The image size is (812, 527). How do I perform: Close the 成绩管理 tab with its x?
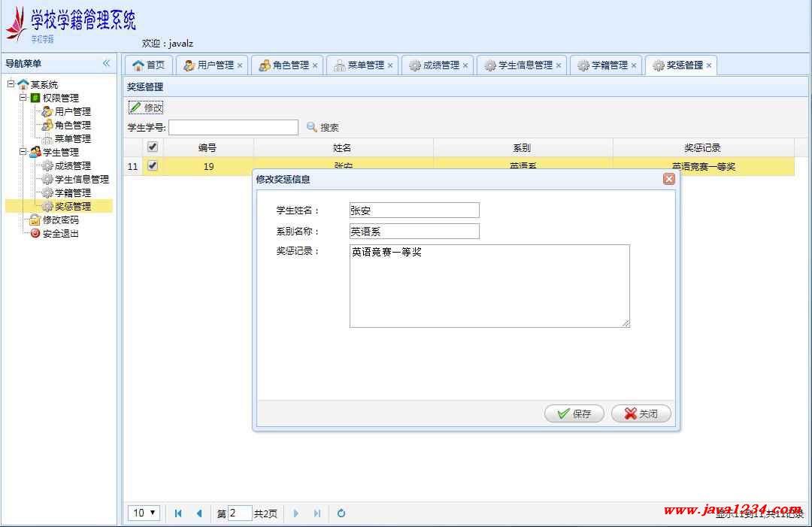(465, 65)
